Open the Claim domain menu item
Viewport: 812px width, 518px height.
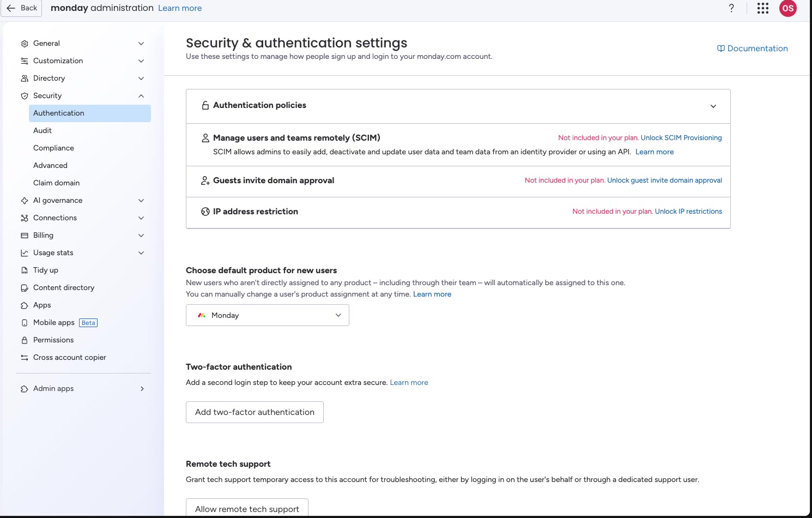(90, 183)
